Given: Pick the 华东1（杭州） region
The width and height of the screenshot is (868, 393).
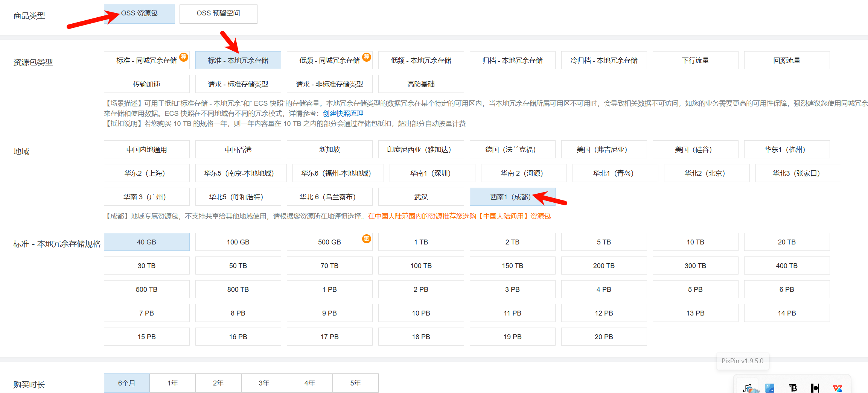Looking at the screenshot, I should point(787,150).
